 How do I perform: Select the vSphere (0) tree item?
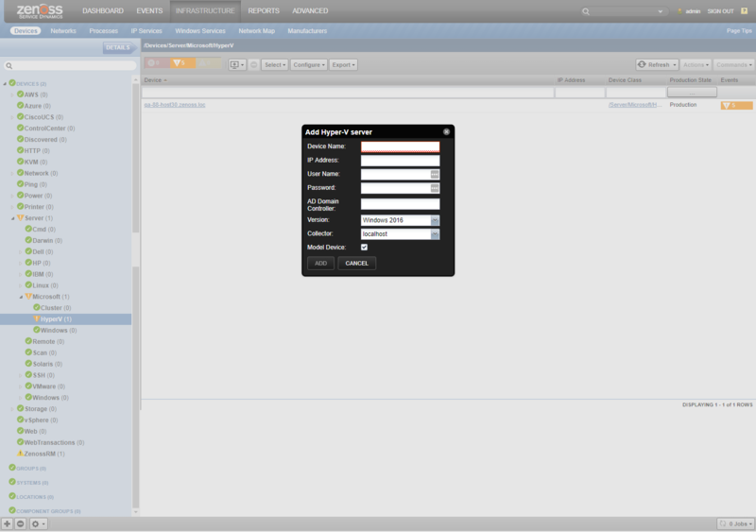click(41, 420)
